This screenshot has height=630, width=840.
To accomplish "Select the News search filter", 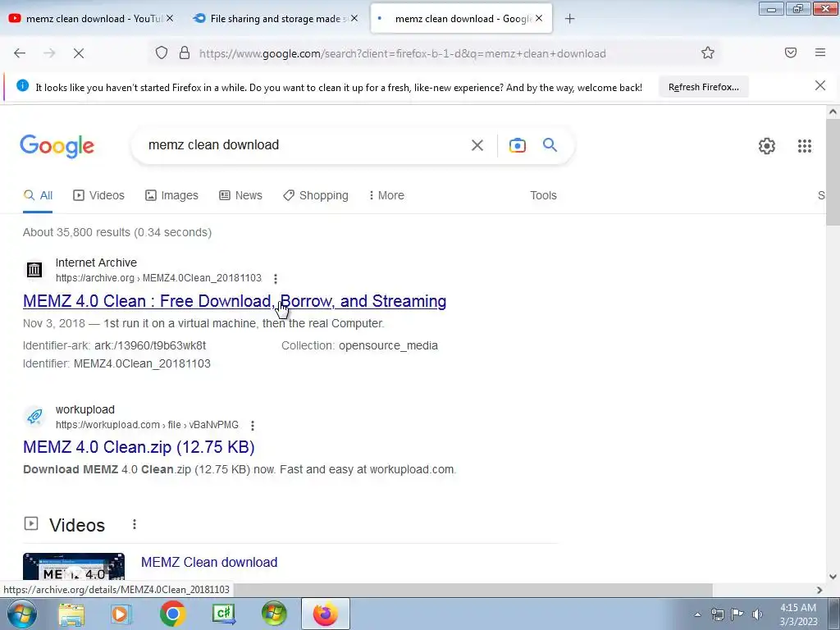I will [240, 195].
